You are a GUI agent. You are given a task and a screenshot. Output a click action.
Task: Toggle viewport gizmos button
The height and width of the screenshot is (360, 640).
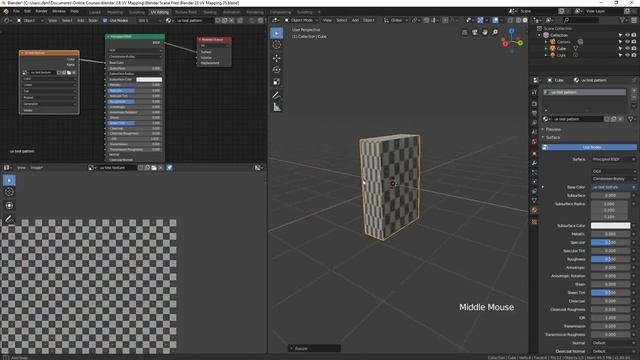(x=480, y=20)
